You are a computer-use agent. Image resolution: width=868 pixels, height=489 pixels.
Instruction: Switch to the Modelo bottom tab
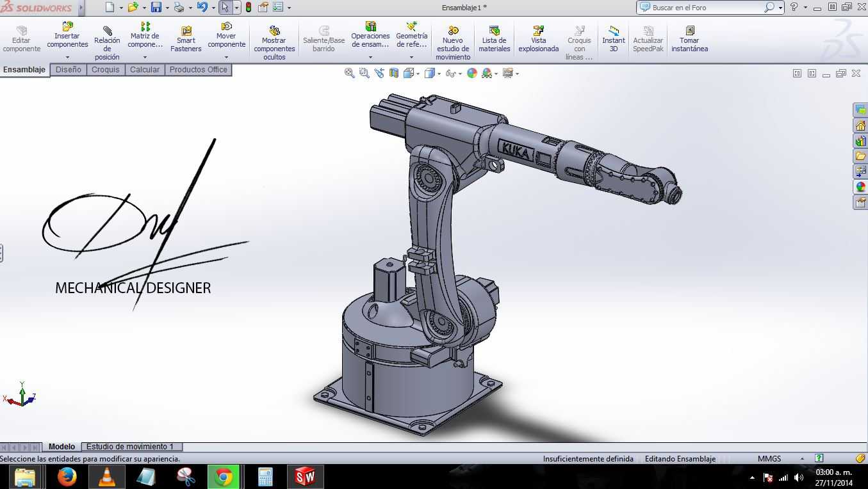[61, 447]
